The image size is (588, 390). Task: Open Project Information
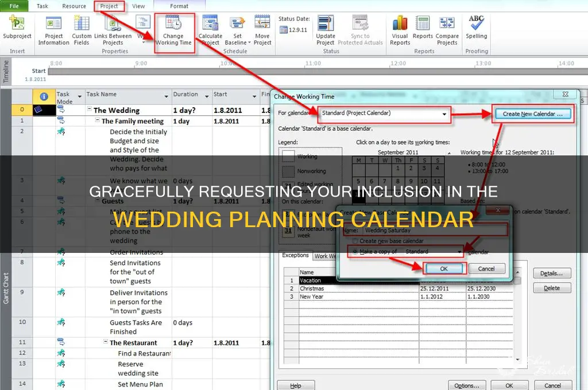(53, 31)
